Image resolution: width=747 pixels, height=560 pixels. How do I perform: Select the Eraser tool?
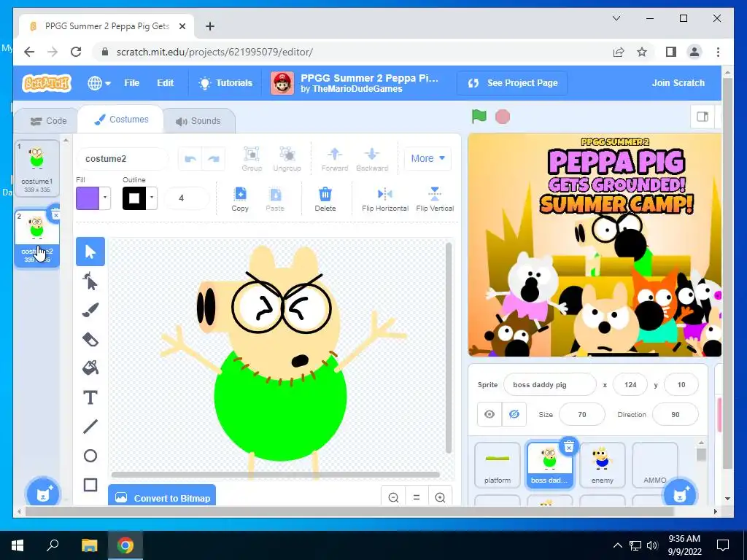(90, 339)
